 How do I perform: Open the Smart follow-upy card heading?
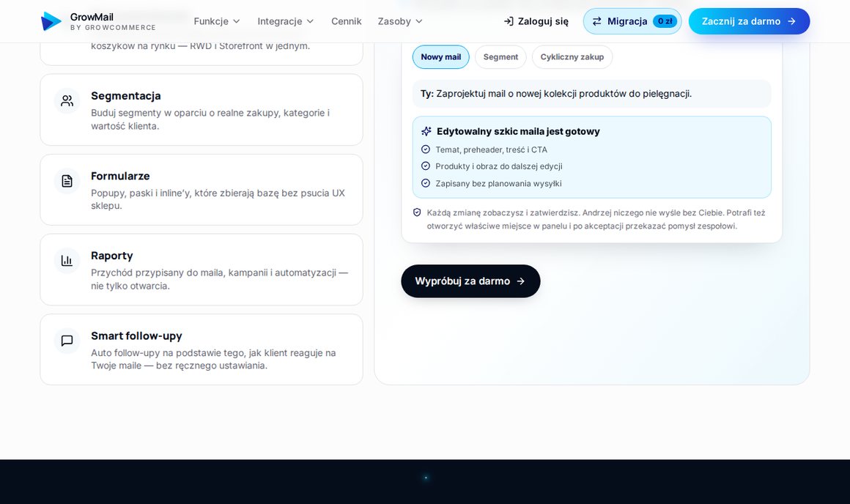point(136,336)
